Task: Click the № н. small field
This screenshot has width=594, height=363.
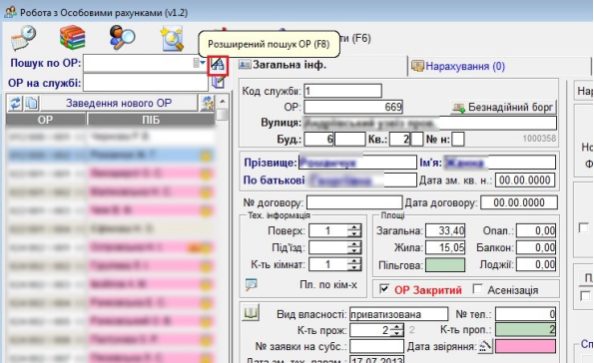Action: coord(458,139)
